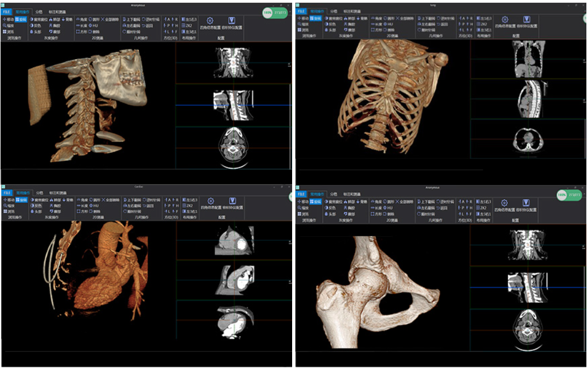Select sagittal neck thumbnail in hip window
The width and height of the screenshot is (588, 371).
pos(528,288)
